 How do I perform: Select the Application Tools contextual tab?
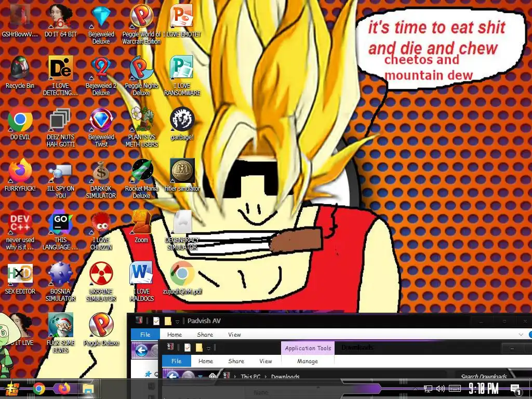(308, 348)
